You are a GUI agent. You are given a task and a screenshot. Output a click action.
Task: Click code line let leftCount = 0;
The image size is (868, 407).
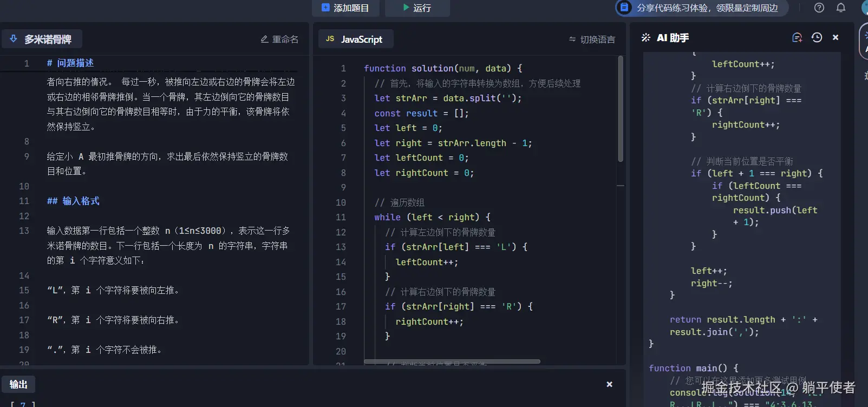pyautogui.click(x=422, y=157)
